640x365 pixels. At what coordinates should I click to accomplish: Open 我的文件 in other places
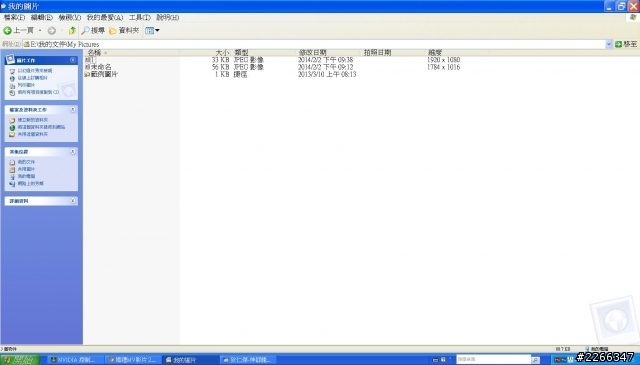26,162
